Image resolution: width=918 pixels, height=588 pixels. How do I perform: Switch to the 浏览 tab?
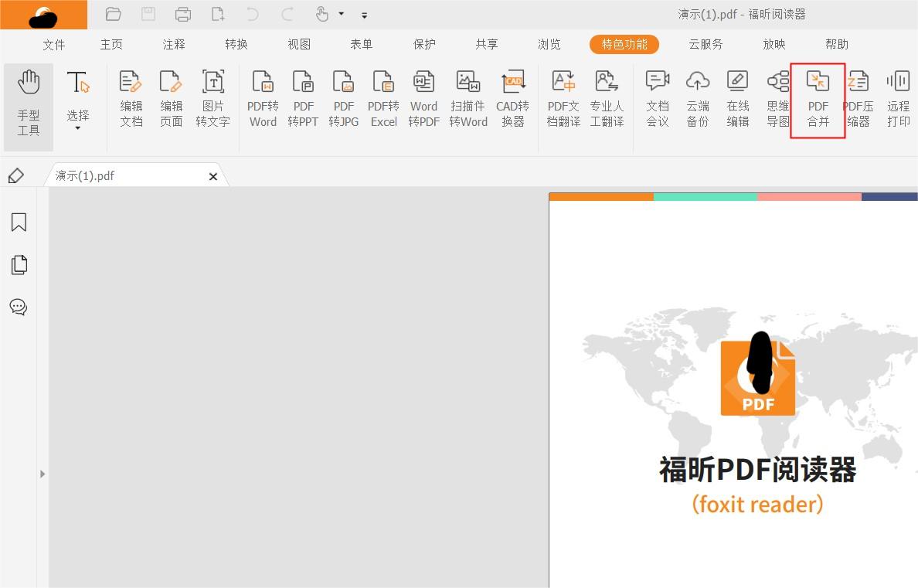(x=549, y=45)
